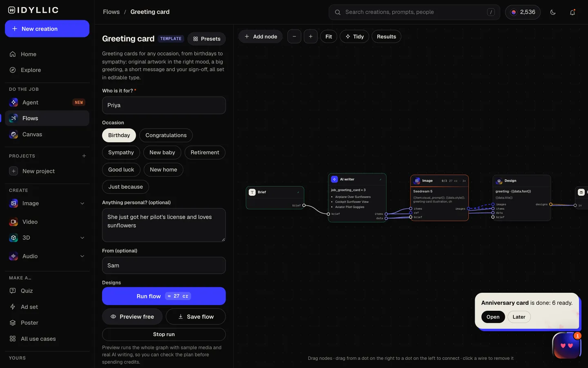This screenshot has height=368, width=588.
Task: Click the Poster layers icon
Action: (13, 323)
